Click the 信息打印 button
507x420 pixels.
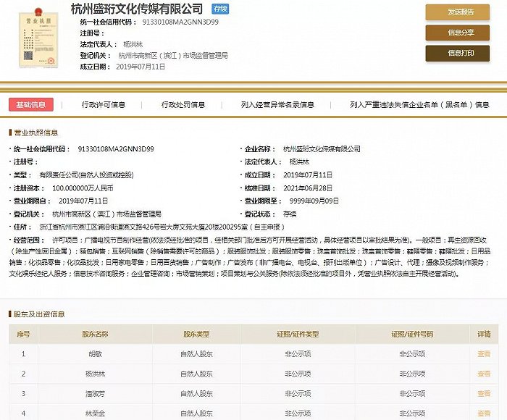(457, 54)
